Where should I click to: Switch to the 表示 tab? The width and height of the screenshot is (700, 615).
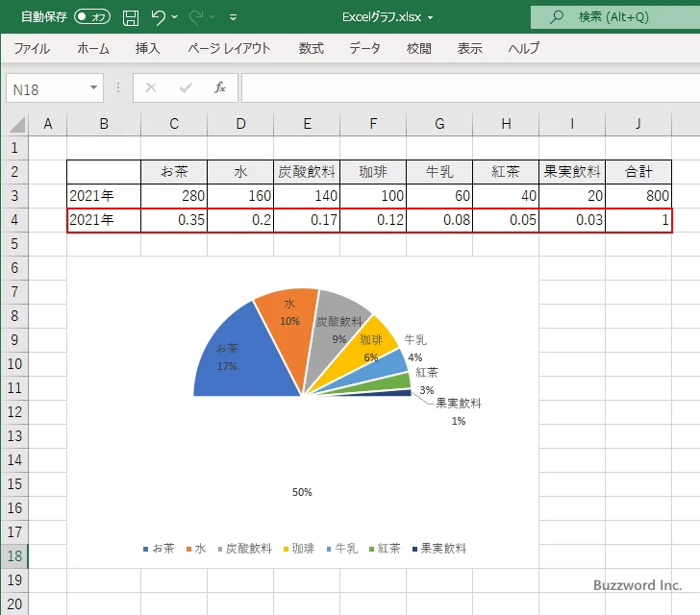click(x=469, y=48)
